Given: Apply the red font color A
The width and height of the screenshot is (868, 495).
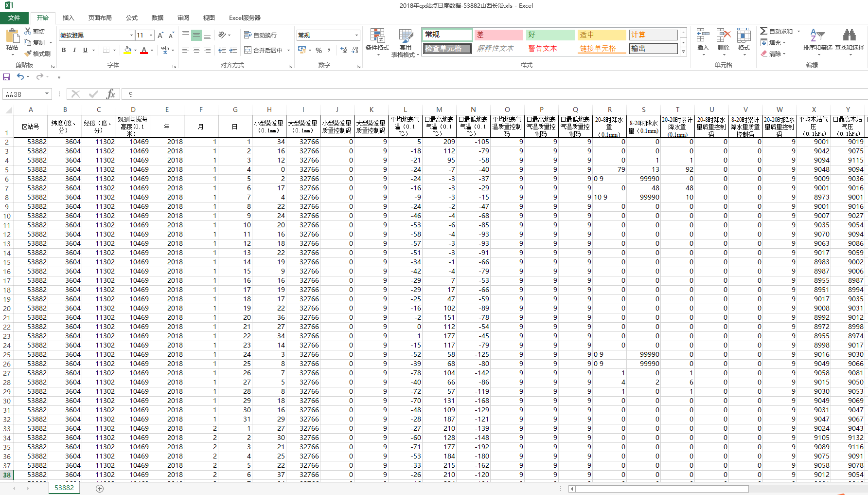Looking at the screenshot, I should 144,50.
